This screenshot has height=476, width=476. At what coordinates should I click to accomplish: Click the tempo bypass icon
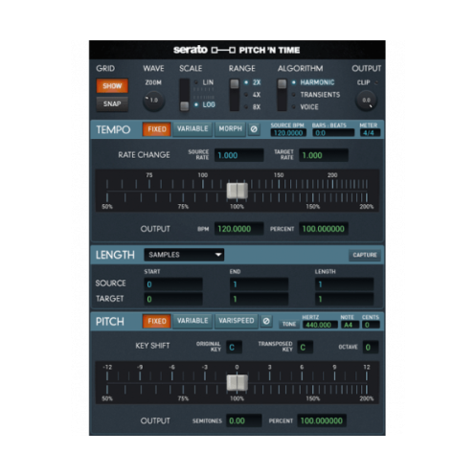pos(254,129)
